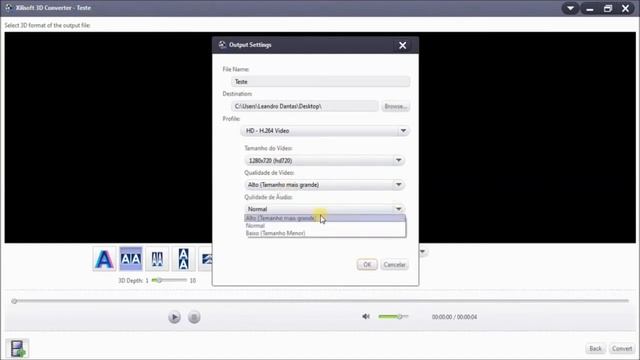
Task: Select the side-by-side 'AA' 3D format
Action: coord(131,259)
